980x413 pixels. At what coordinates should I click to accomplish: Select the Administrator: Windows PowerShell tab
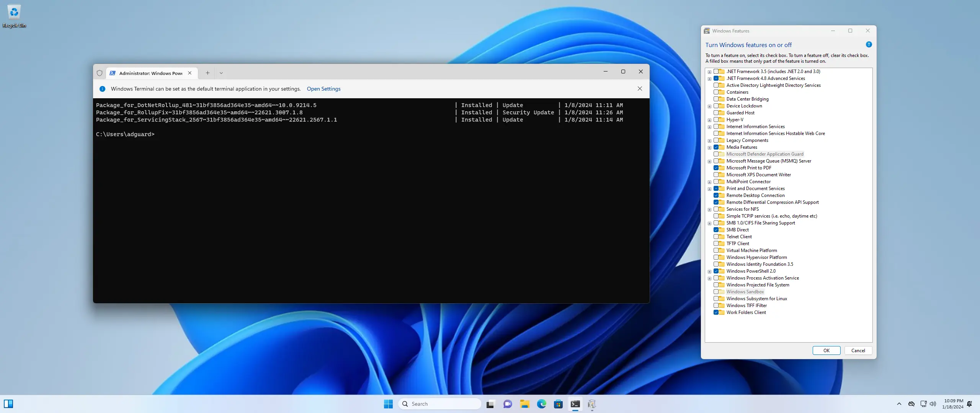tap(150, 73)
